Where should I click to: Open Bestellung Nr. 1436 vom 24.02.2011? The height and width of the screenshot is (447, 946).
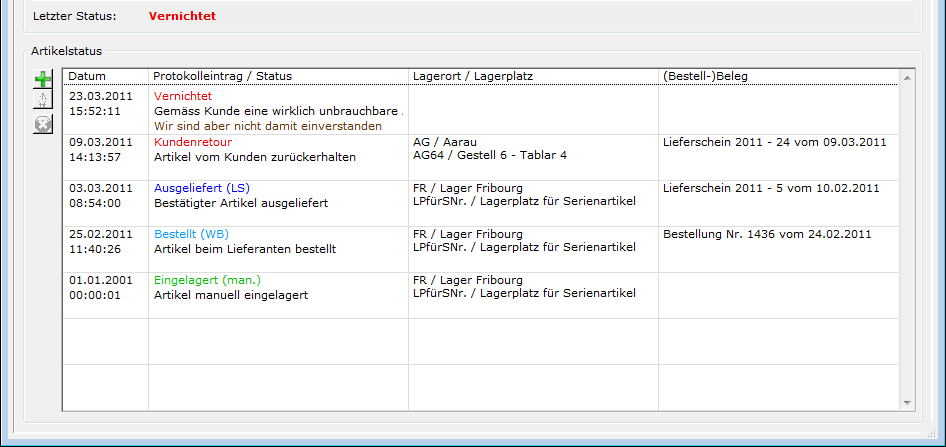click(x=767, y=234)
